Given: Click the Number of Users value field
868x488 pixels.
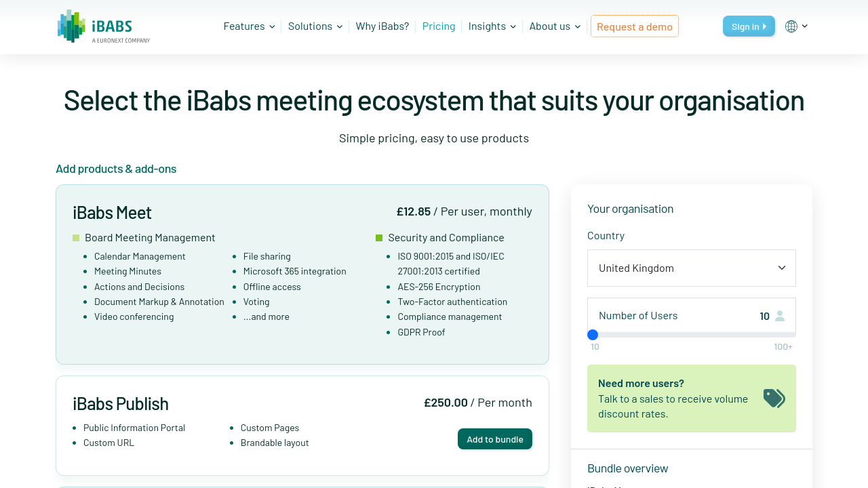Looking at the screenshot, I should point(764,316).
